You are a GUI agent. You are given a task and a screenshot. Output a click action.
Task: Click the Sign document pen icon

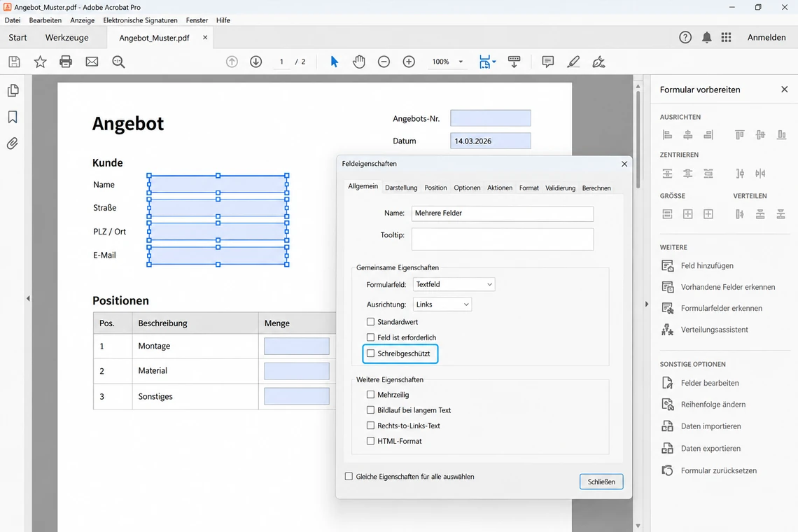click(599, 62)
